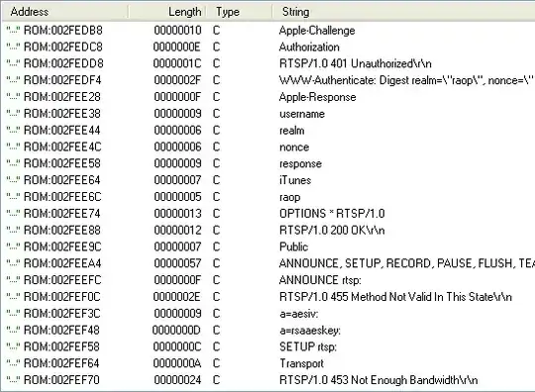Select the SETUP rtsp: string
The image size is (535, 392).
(308, 347)
